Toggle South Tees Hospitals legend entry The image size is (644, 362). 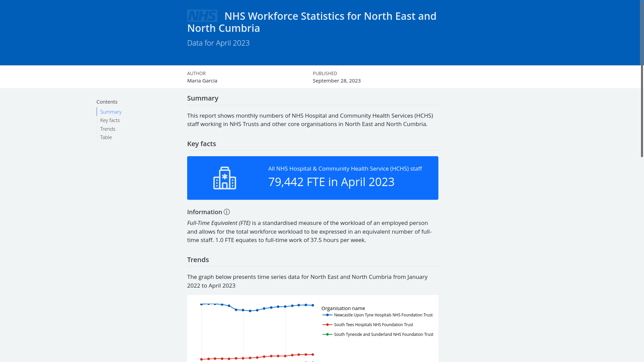tap(373, 325)
